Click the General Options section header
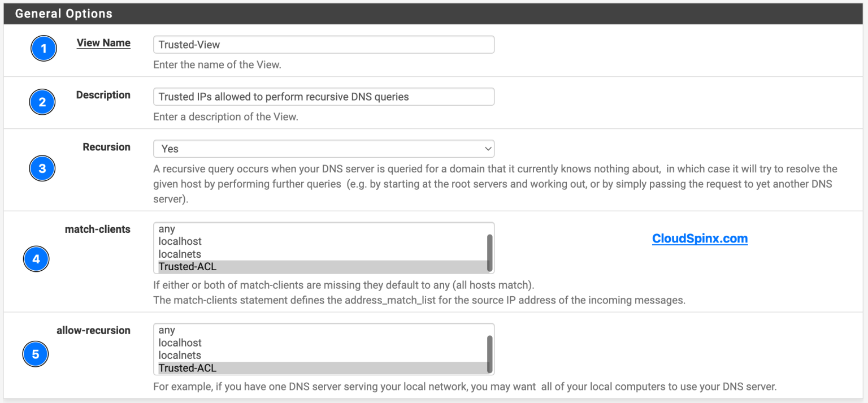 coord(63,13)
